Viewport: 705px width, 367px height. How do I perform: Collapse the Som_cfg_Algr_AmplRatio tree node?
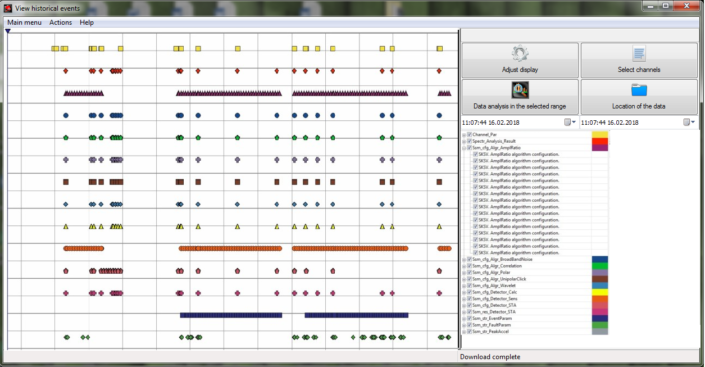pos(464,148)
